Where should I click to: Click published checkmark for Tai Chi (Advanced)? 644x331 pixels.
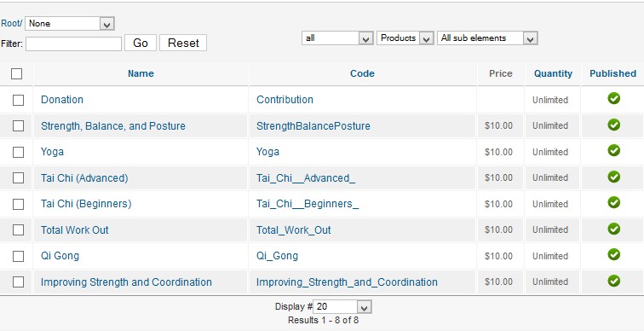click(x=613, y=177)
